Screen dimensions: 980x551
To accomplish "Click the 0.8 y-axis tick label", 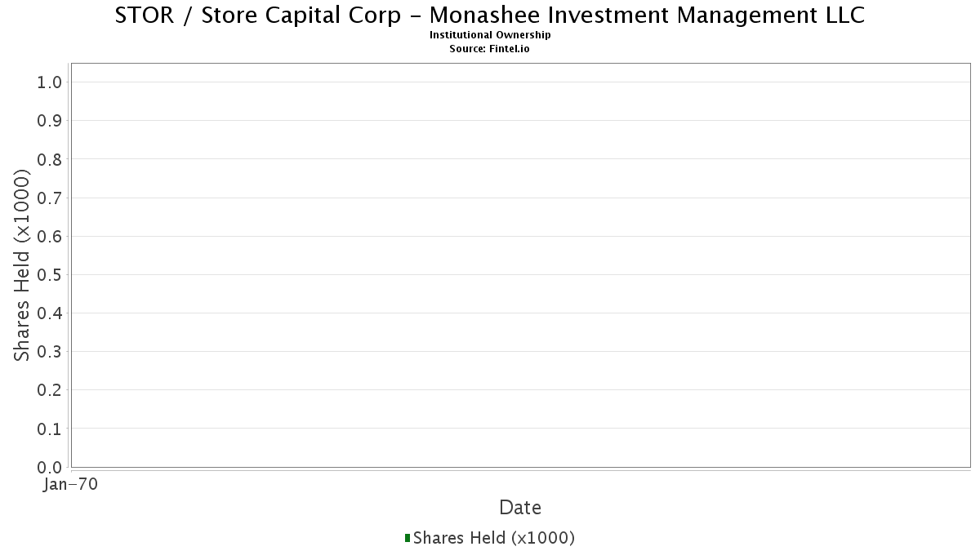I will (50, 159).
